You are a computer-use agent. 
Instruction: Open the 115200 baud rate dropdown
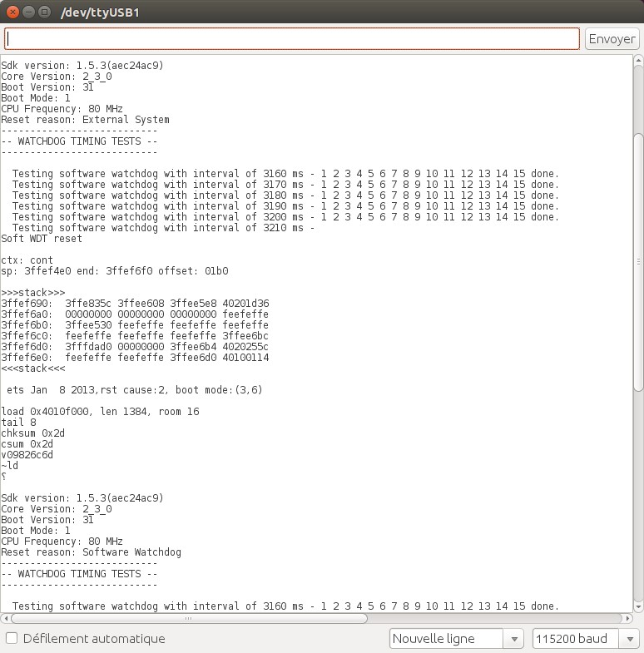(x=585, y=639)
